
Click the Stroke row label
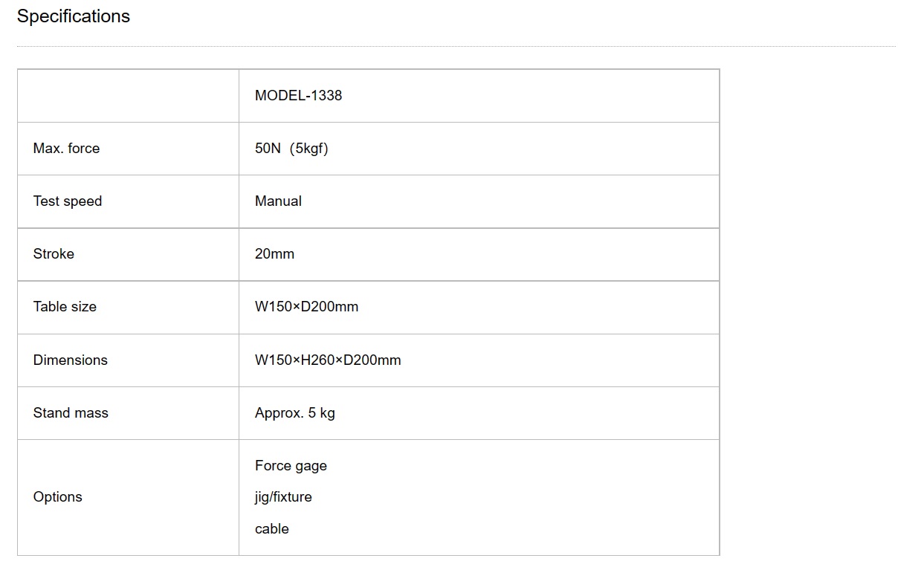(x=54, y=253)
